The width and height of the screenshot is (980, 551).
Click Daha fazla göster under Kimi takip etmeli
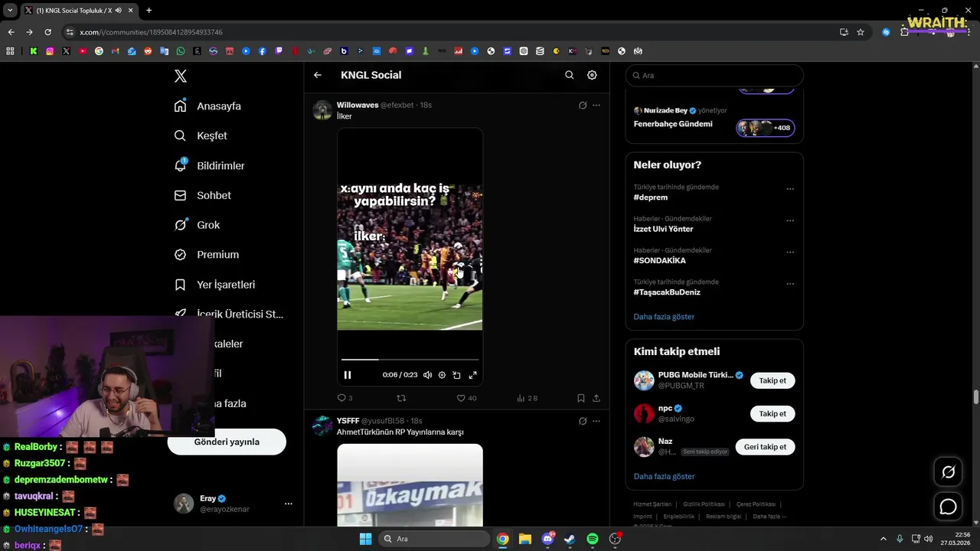(664, 476)
